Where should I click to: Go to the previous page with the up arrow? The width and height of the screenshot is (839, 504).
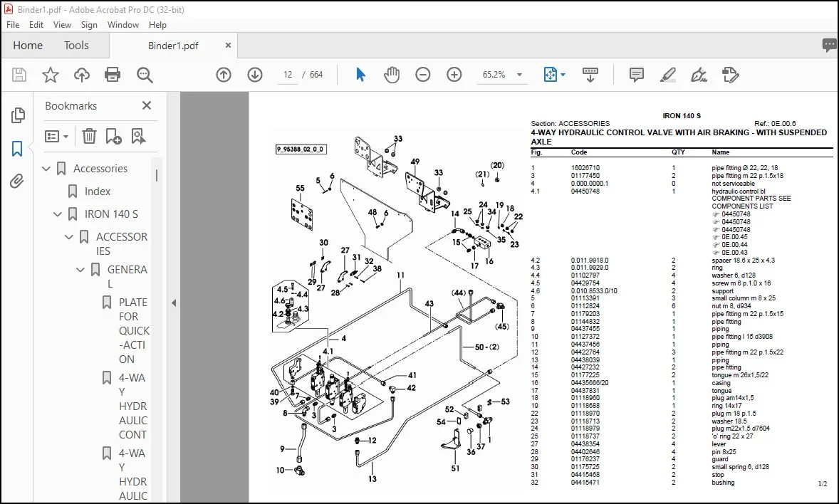[224, 75]
